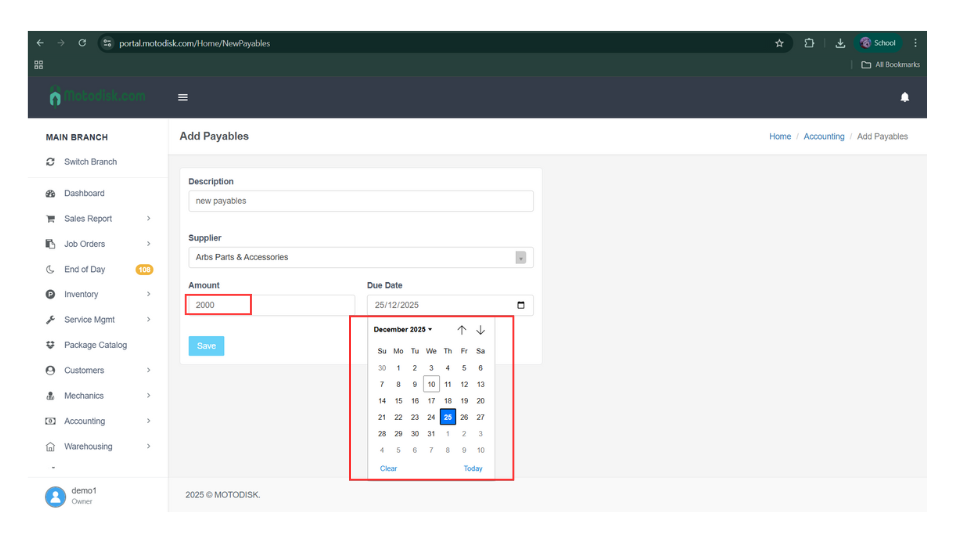Click Today link in date picker
Screen dimensions: 960x540
pyautogui.click(x=473, y=468)
